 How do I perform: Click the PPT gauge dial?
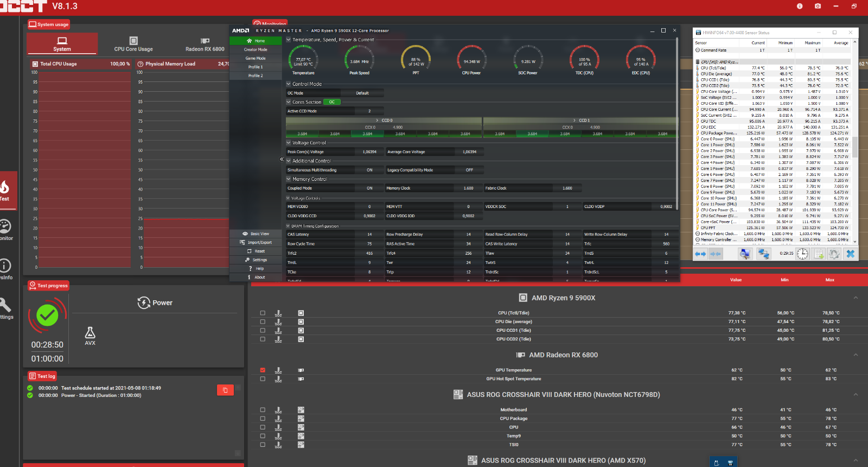coord(416,59)
